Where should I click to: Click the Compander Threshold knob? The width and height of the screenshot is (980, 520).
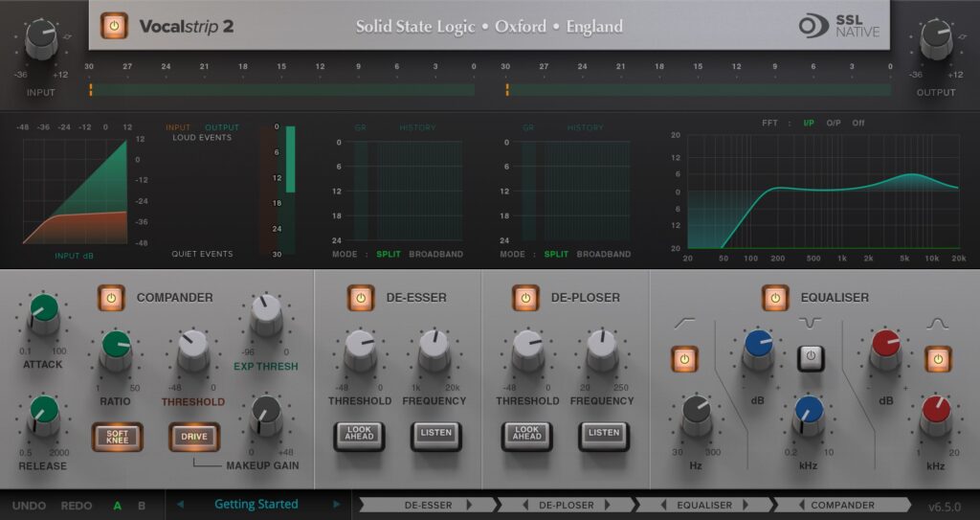pyautogui.click(x=193, y=350)
